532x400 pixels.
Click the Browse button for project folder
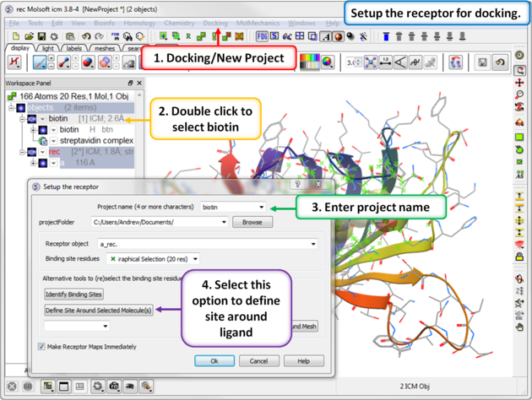pos(252,222)
